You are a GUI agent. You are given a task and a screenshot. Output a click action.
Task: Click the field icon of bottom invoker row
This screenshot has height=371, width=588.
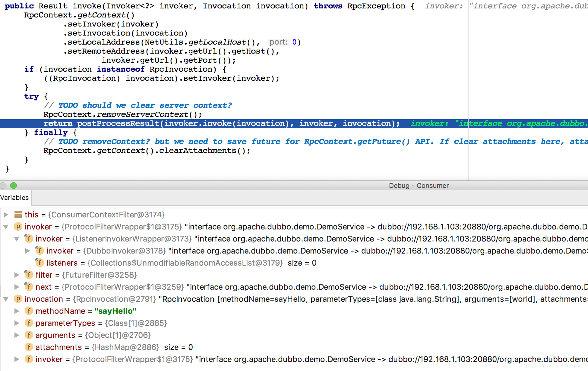click(x=29, y=359)
